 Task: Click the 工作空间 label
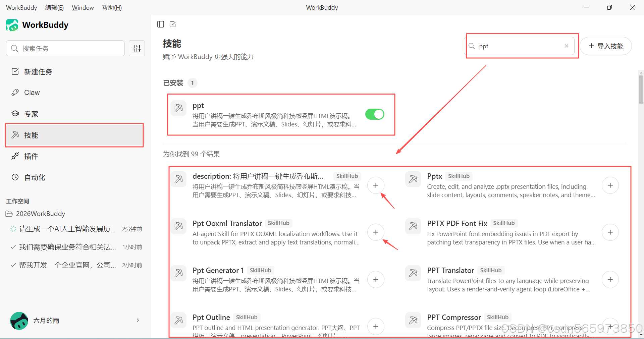coord(17,201)
